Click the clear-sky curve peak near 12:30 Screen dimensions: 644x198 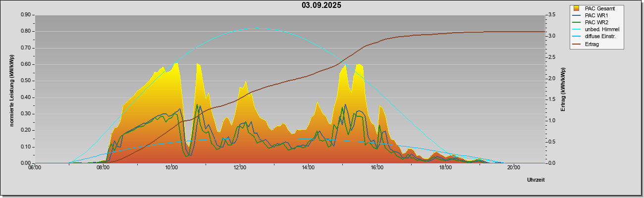coord(254,28)
